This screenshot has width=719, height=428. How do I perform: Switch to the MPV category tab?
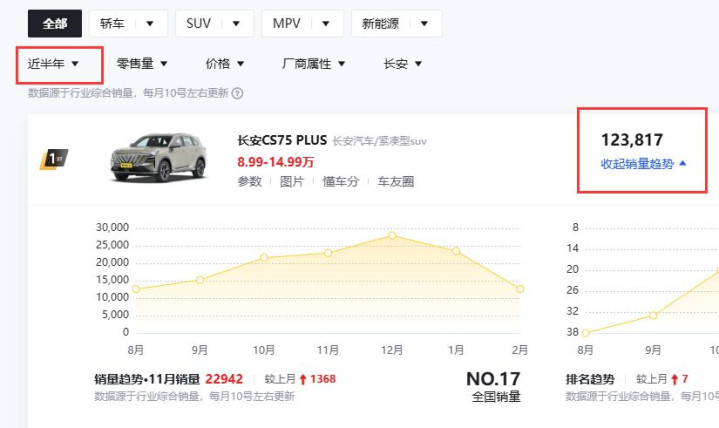(286, 23)
